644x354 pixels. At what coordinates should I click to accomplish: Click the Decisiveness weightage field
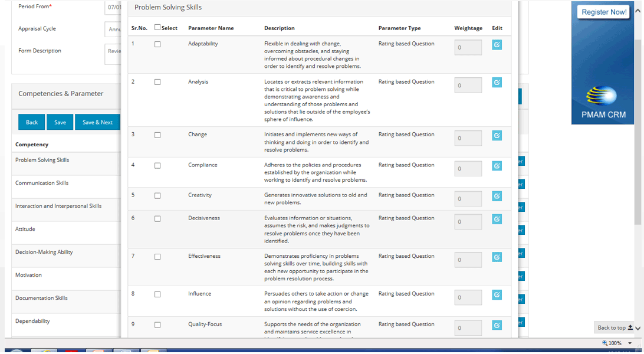coord(468,222)
